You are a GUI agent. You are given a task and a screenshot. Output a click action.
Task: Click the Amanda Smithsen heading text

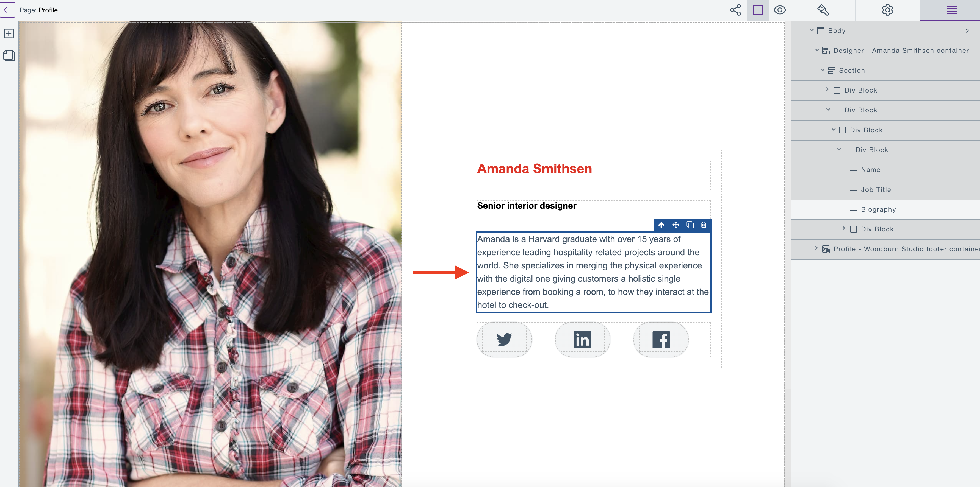click(535, 169)
